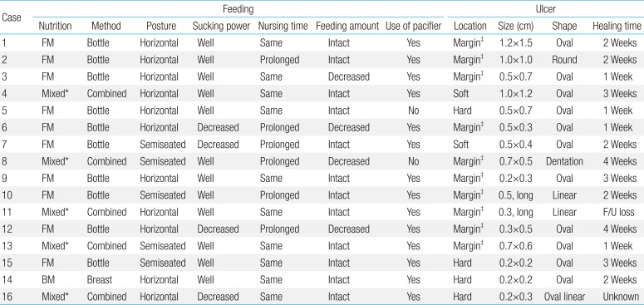Viewport: 644px width, 305px height.
Task: Select the Case column header
Action: point(12,17)
